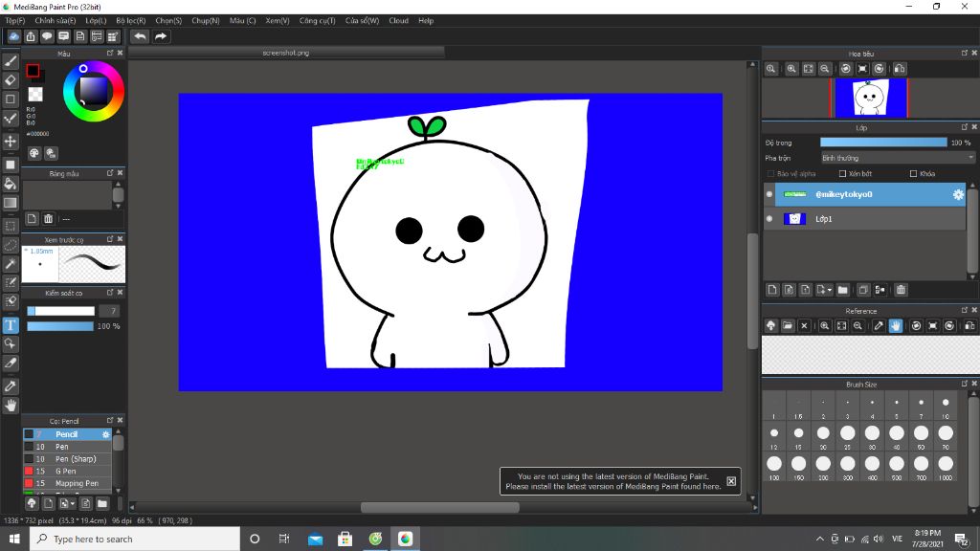
Task: Select the Eraser tool
Action: pyautogui.click(x=11, y=80)
